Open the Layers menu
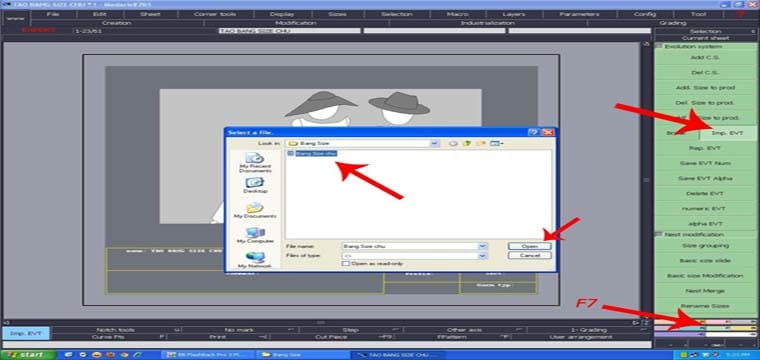Image resolution: width=760 pixels, height=360 pixels. pyautogui.click(x=513, y=14)
